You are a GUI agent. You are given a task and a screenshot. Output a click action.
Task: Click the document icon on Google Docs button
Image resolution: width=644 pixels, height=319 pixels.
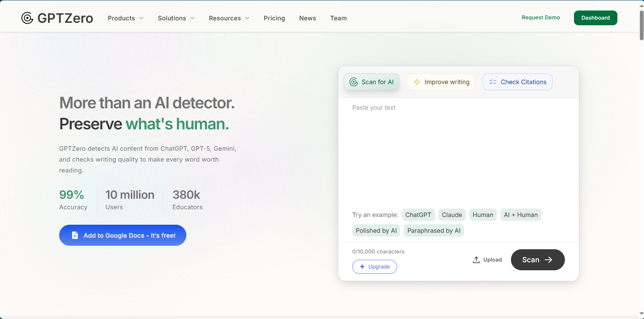click(x=75, y=235)
